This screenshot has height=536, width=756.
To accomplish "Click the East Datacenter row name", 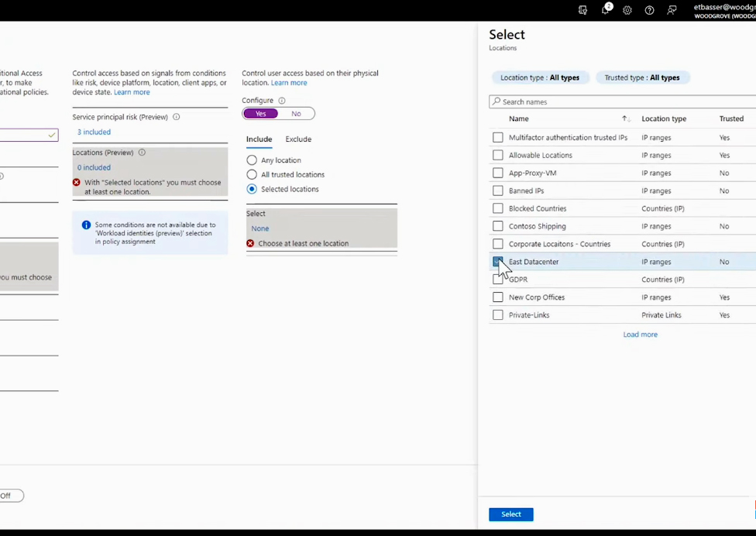I will pos(534,262).
